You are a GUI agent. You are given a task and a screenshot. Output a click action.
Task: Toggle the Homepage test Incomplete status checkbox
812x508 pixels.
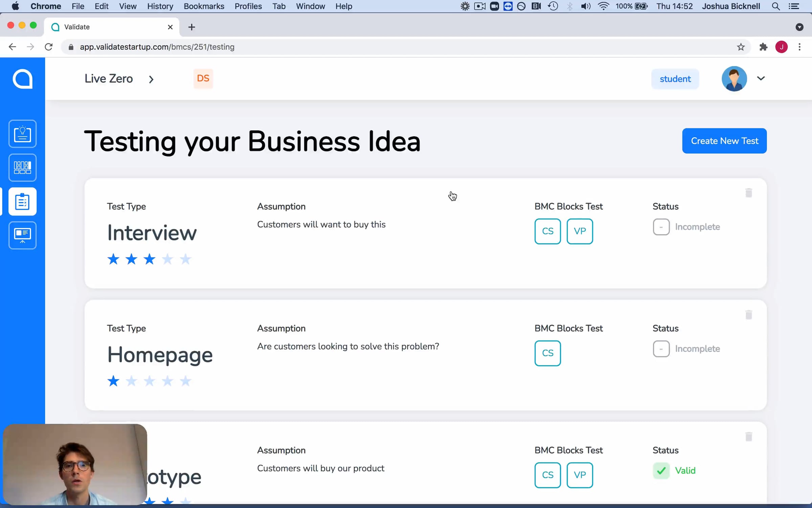click(661, 349)
